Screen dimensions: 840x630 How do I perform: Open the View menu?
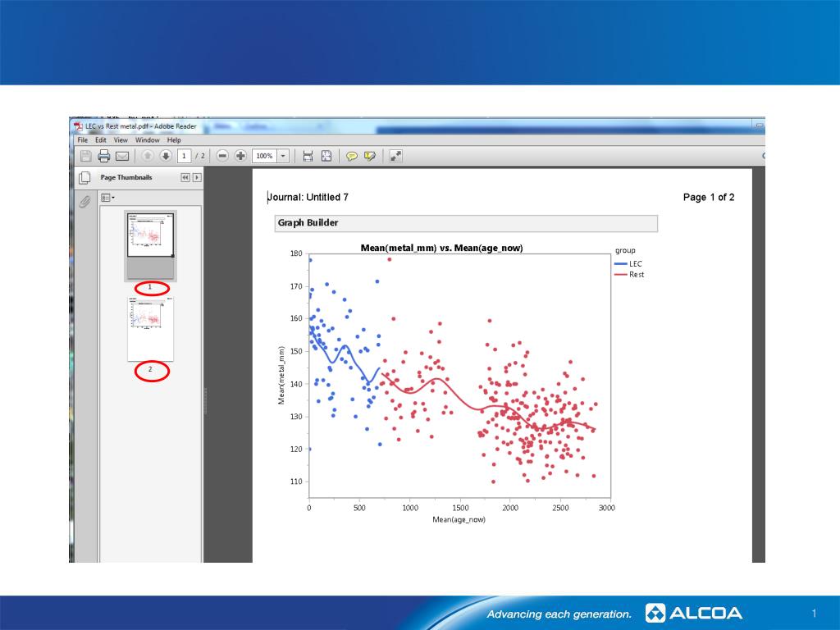pyautogui.click(x=121, y=139)
